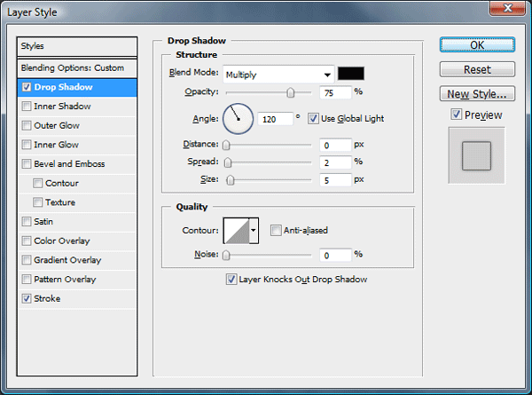Confirm with the OK button
The height and width of the screenshot is (395, 532).
point(477,45)
